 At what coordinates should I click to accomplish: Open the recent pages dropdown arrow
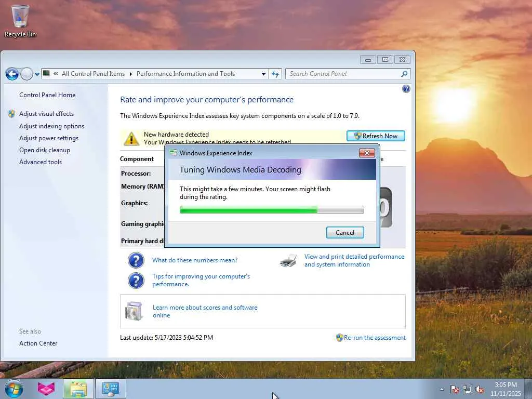pos(37,74)
